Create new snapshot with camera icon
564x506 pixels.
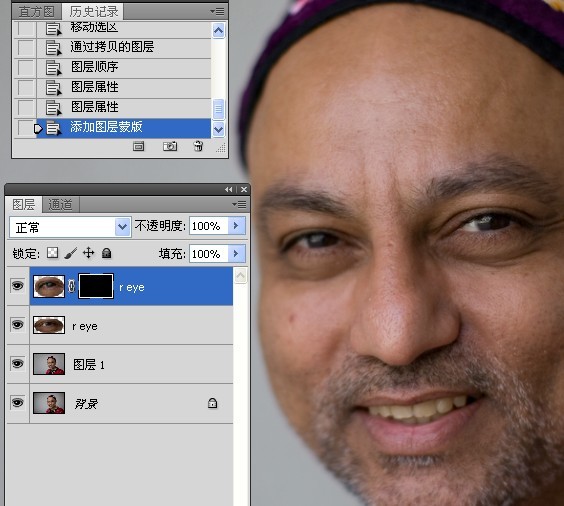coord(170,146)
